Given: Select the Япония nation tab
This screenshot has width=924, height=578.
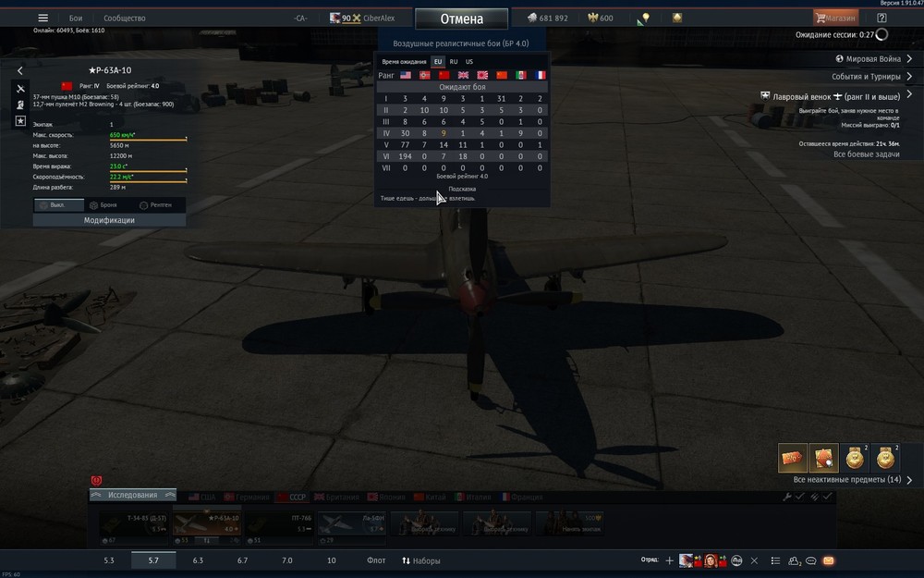Looking at the screenshot, I should [386, 497].
